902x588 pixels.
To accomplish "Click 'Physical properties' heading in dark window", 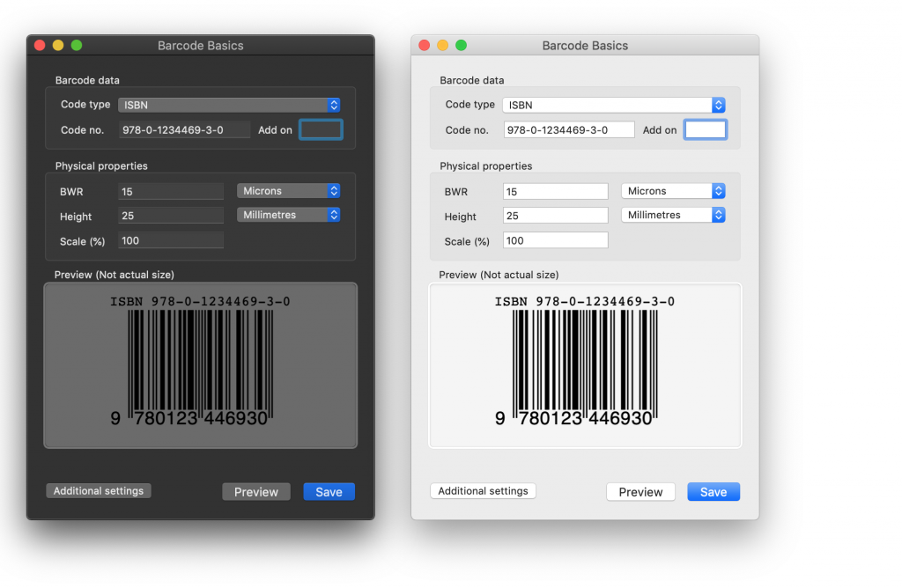I will coord(101,166).
